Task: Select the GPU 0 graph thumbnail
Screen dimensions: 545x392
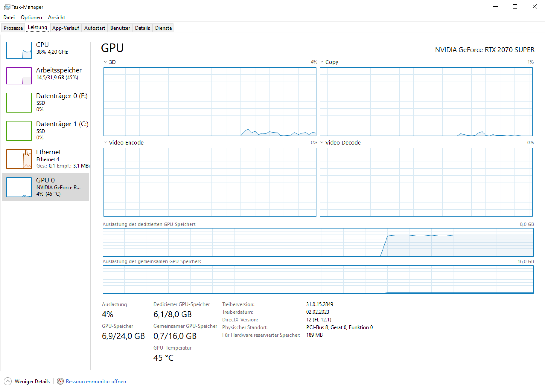Action: (x=19, y=187)
